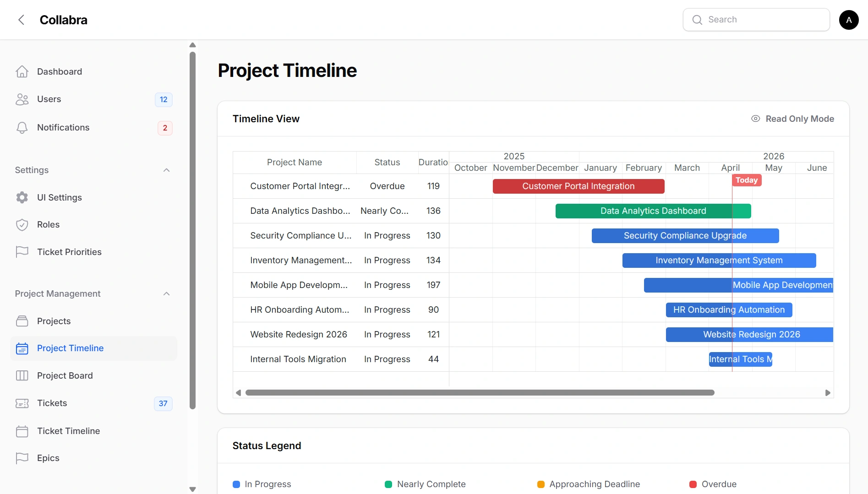This screenshot has height=494, width=868.
Task: Click the Roles shield icon
Action: 22,225
